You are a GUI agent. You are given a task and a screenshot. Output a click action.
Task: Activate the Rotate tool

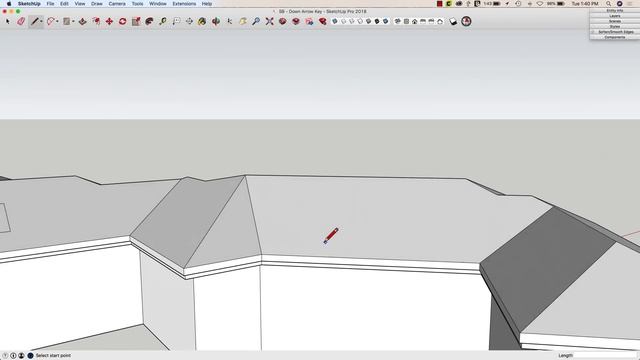[x=122, y=21]
